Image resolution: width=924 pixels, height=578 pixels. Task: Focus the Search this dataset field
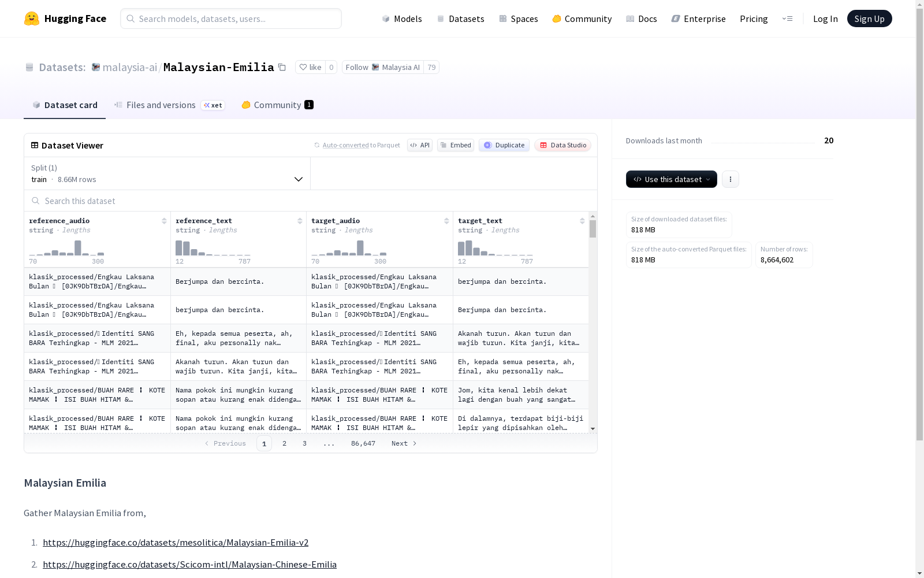click(311, 201)
